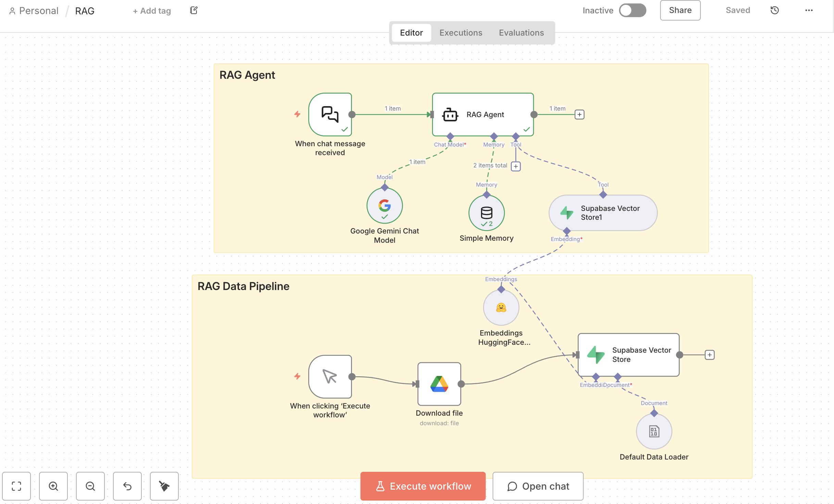The height and width of the screenshot is (504, 834).
Task: Click the Open chat button
Action: click(x=538, y=486)
